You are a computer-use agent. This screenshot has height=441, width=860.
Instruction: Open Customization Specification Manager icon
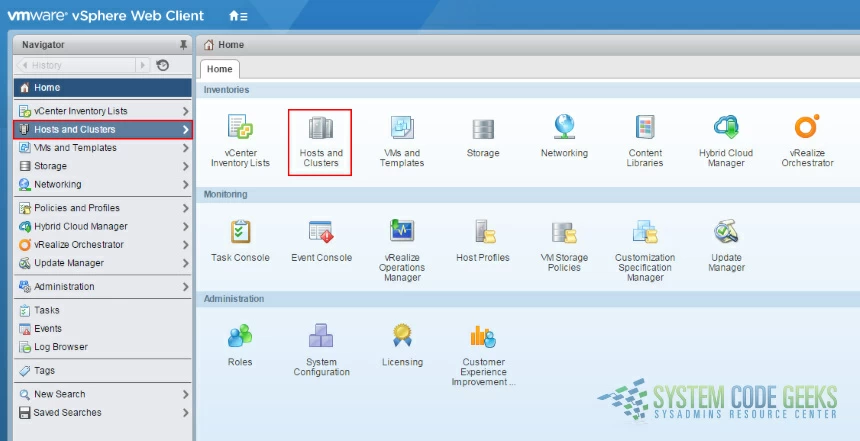click(x=645, y=231)
